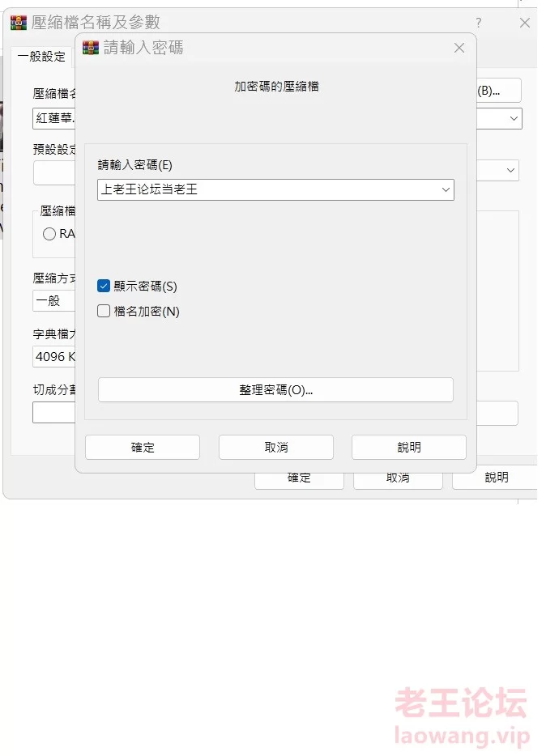This screenshot has height=756, width=546.
Task: Switch to the 一般設定 tab
Action: (41, 57)
